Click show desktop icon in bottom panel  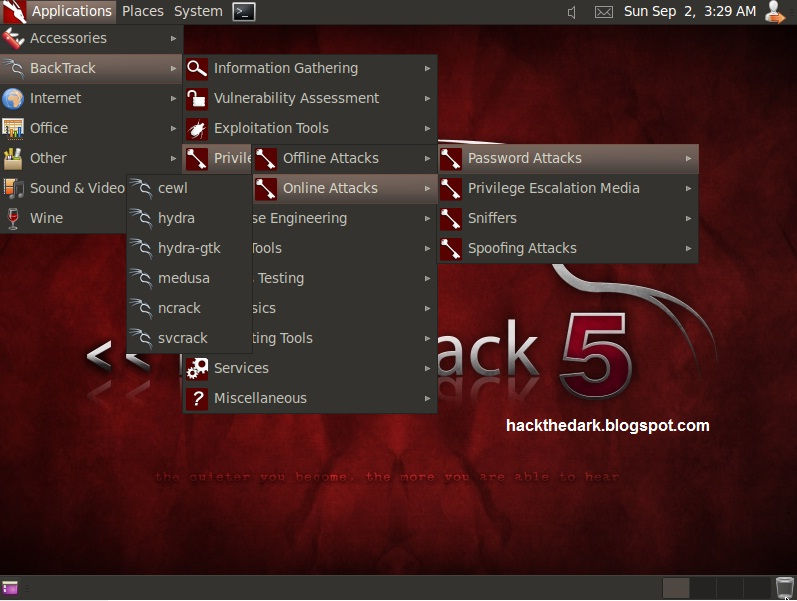[10, 588]
